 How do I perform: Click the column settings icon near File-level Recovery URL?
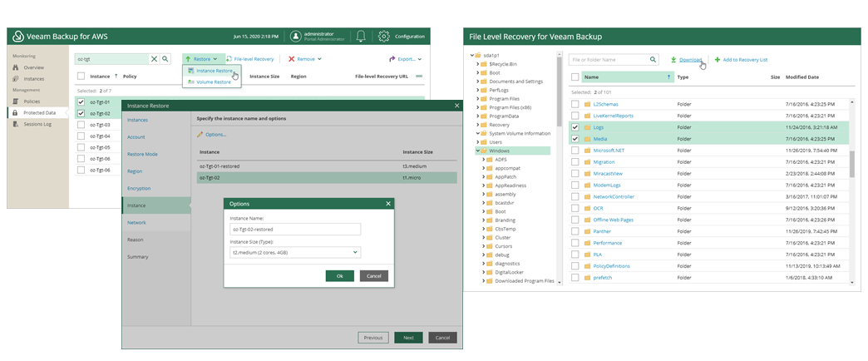(420, 76)
